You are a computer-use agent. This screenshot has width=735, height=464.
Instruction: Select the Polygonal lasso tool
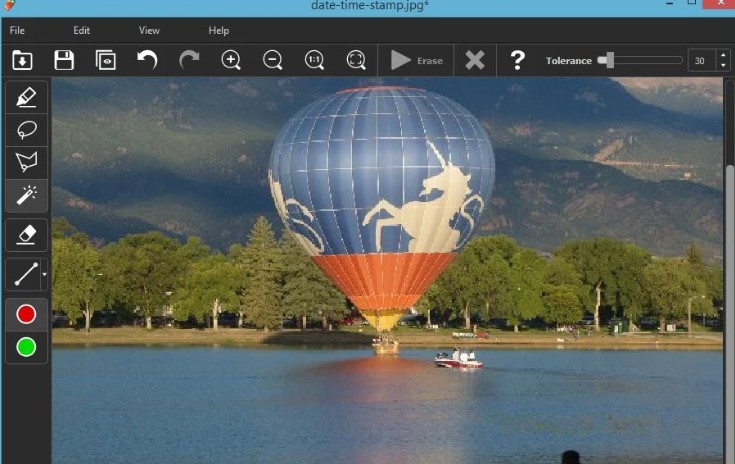[27, 163]
